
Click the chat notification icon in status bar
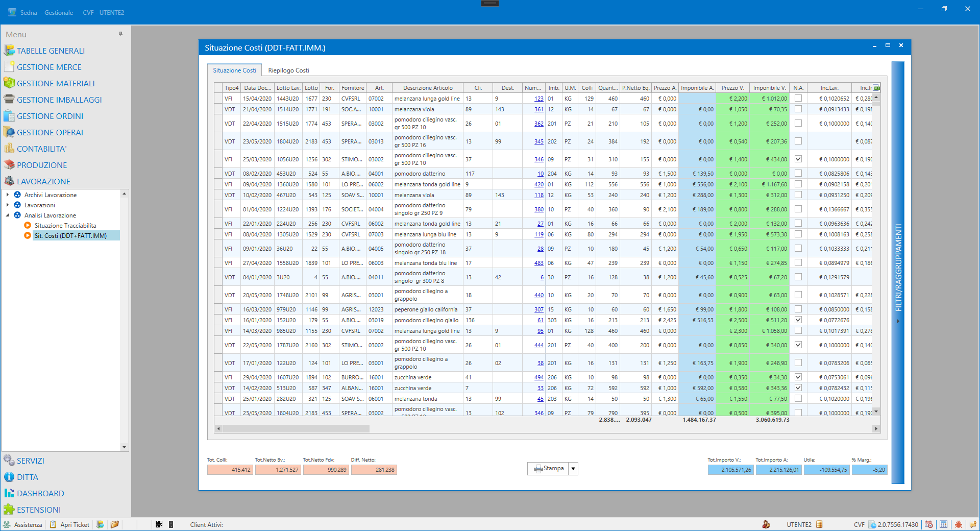[x=973, y=524]
